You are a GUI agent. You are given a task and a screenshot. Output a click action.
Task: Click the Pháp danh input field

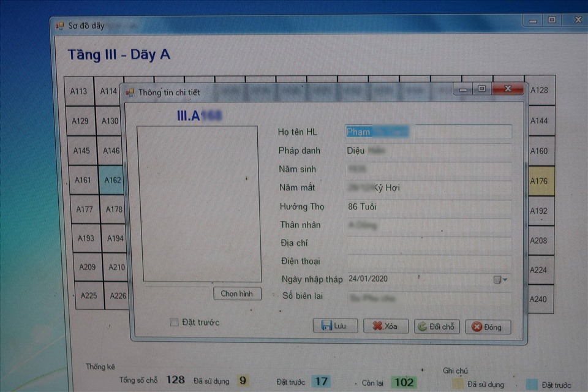click(x=428, y=151)
